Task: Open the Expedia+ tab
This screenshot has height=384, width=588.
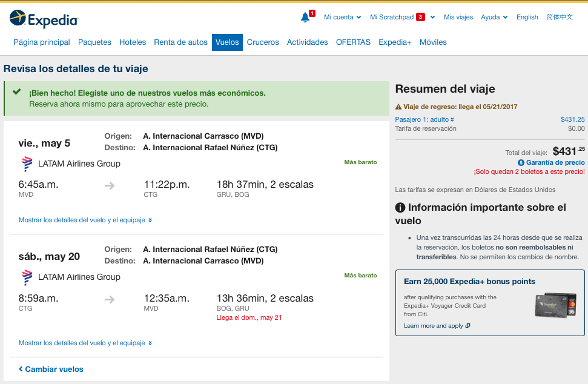Action: (x=395, y=42)
